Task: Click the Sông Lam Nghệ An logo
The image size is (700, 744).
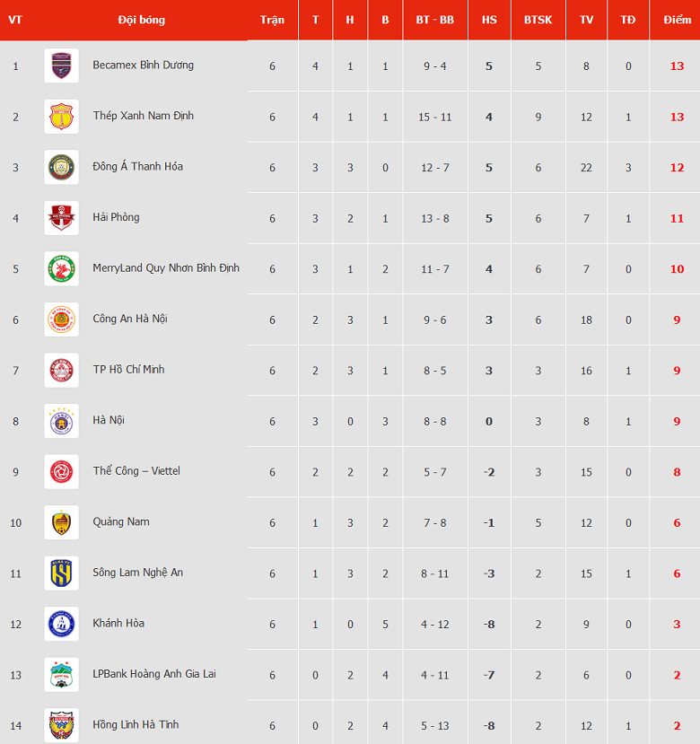Action: point(62,573)
